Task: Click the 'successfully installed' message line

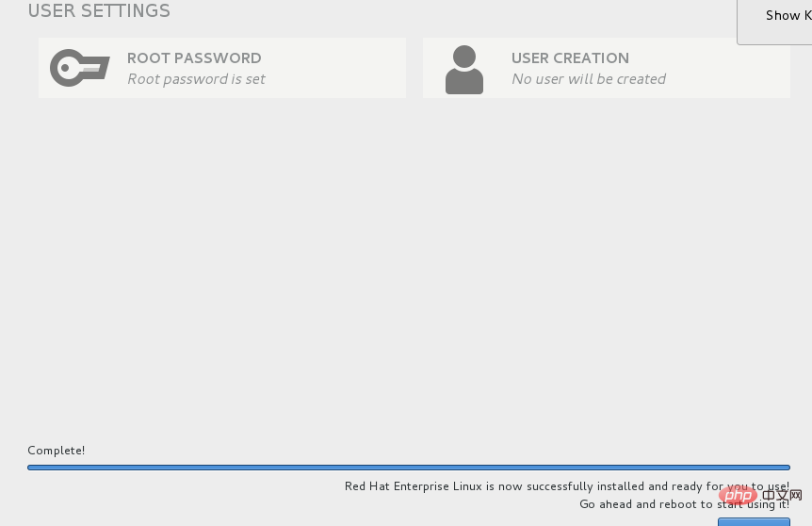Action: pos(566,486)
